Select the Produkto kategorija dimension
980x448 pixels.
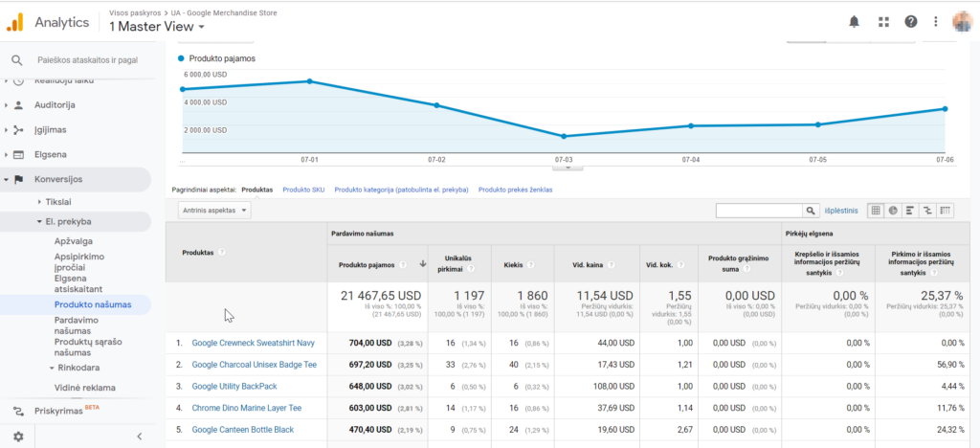tap(401, 190)
